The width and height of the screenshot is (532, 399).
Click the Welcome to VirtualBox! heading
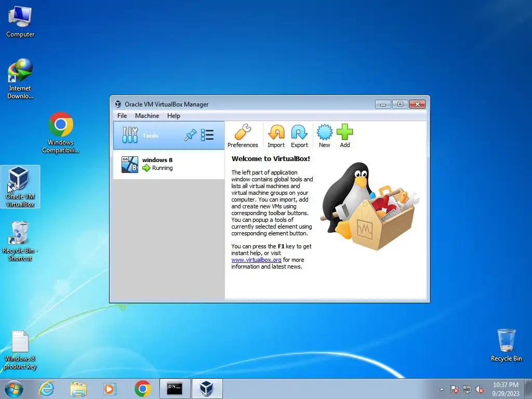[271, 158]
